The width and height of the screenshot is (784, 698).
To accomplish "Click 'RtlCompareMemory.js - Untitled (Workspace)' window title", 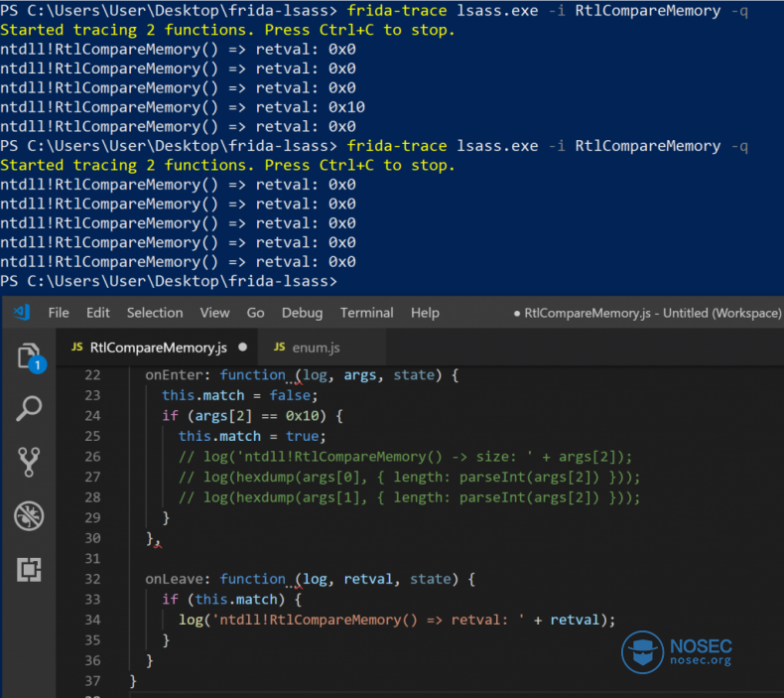I will click(x=652, y=313).
